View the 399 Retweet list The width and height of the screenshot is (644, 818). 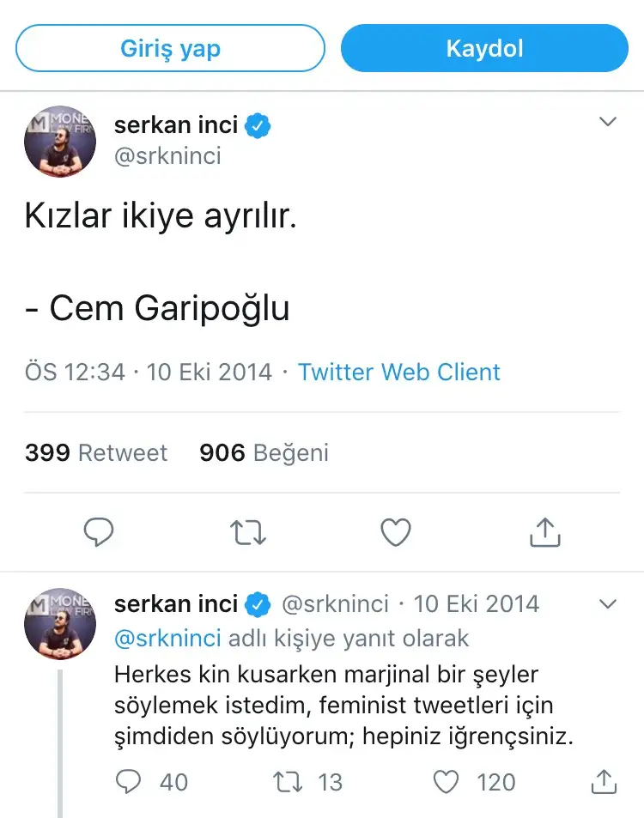pyautogui.click(x=96, y=452)
